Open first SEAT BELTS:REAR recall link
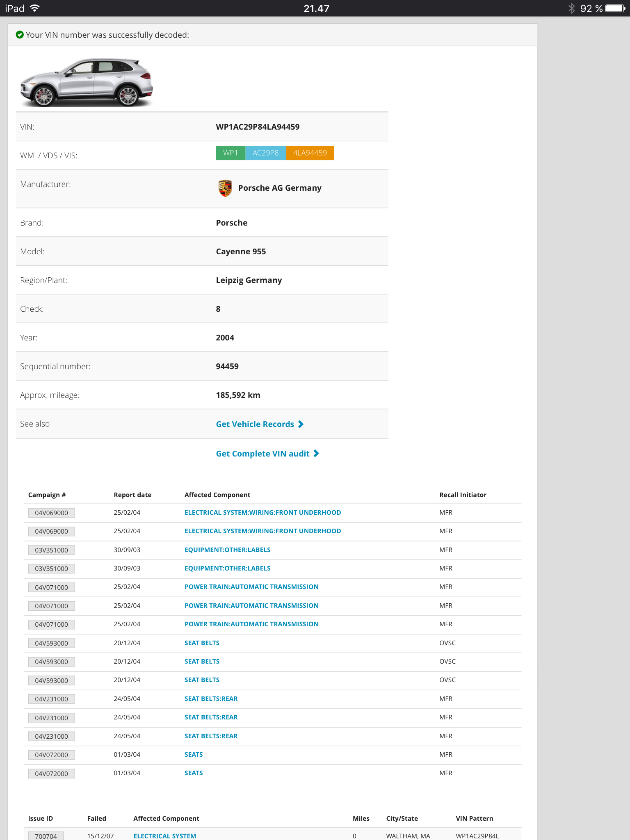Image resolution: width=630 pixels, height=840 pixels. [x=211, y=699]
